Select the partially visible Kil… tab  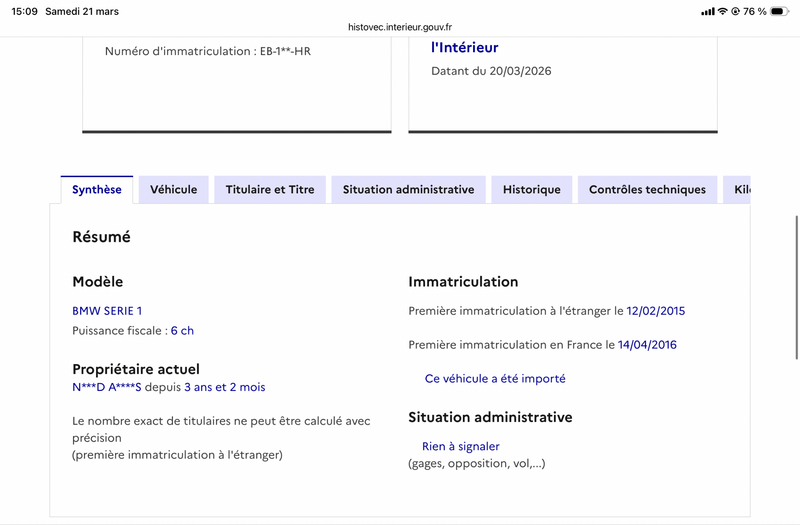tap(740, 189)
